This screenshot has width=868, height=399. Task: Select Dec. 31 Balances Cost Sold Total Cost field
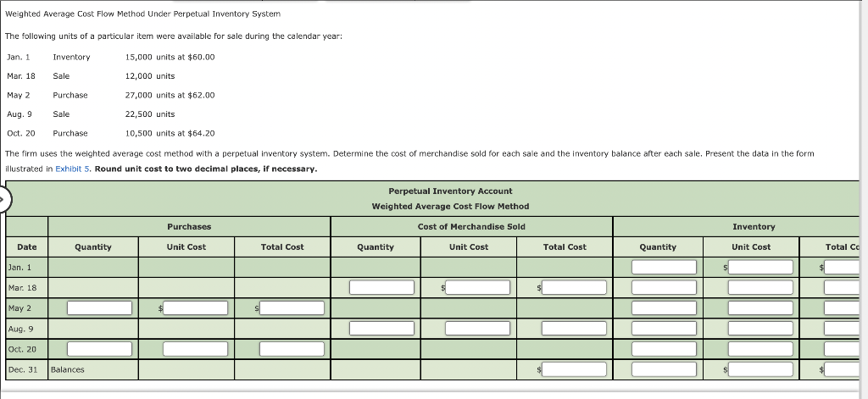pyautogui.click(x=574, y=369)
